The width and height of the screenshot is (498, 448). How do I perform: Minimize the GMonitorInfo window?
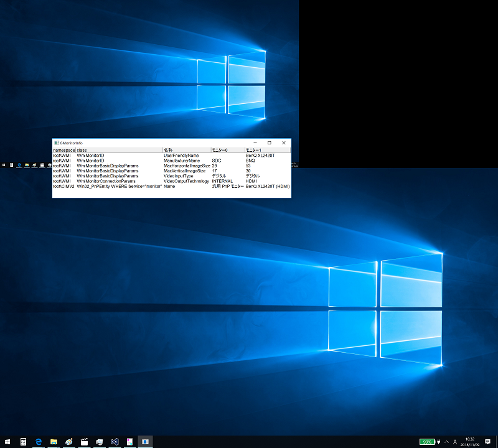coord(255,143)
